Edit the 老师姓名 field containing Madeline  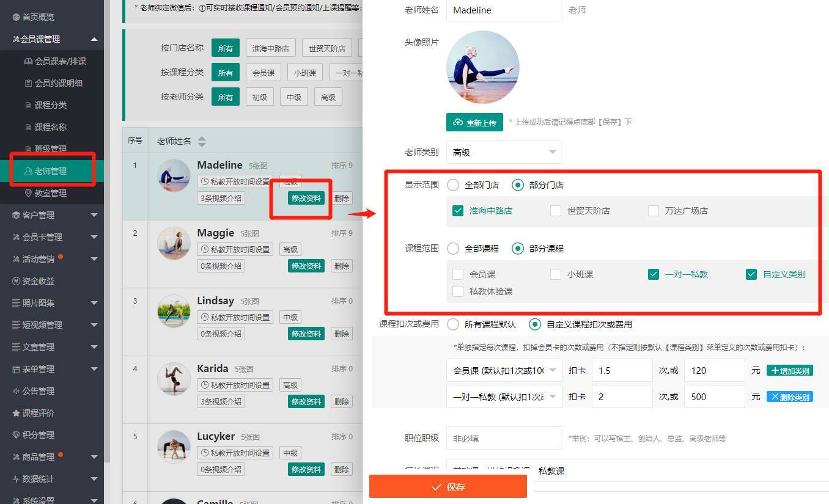click(504, 10)
